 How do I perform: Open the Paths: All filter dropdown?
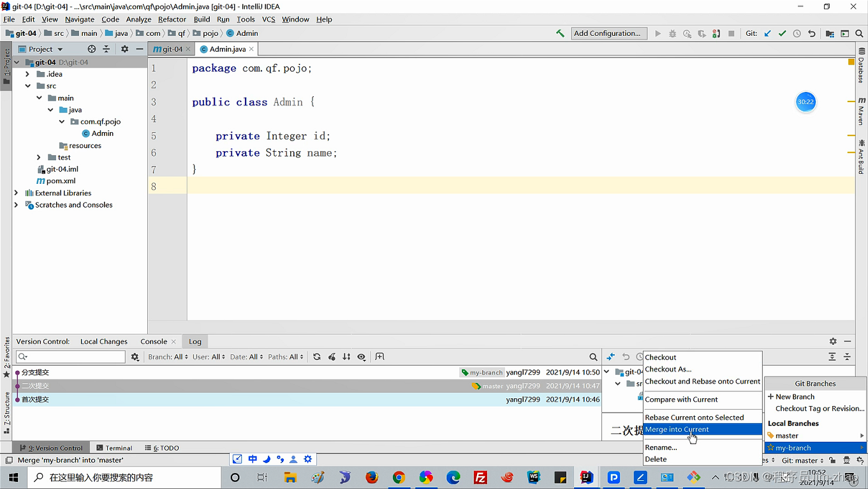(x=286, y=357)
